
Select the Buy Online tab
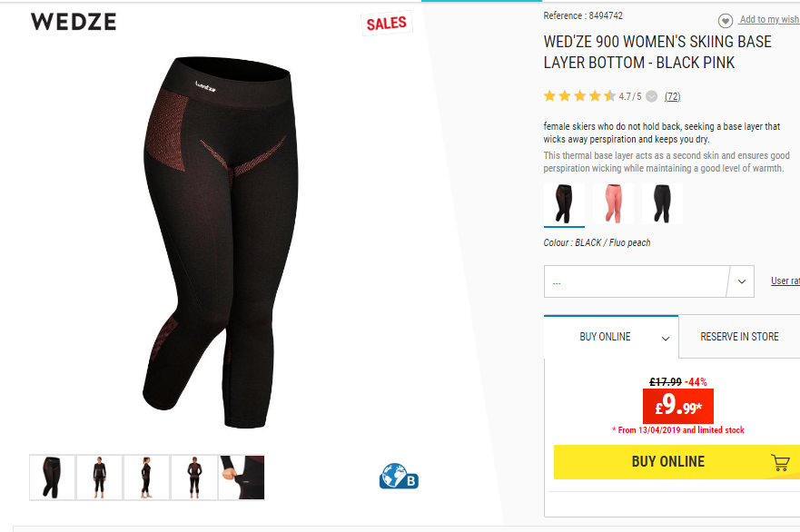pyautogui.click(x=611, y=337)
